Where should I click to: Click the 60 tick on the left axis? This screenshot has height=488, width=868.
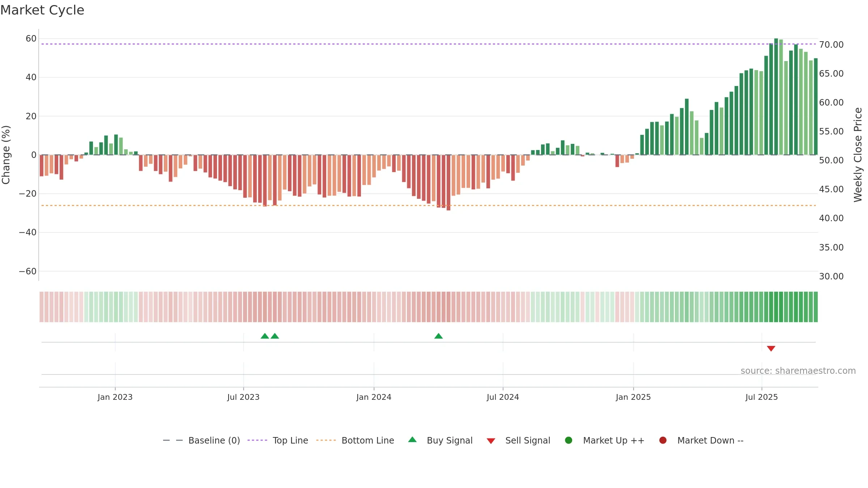31,39
